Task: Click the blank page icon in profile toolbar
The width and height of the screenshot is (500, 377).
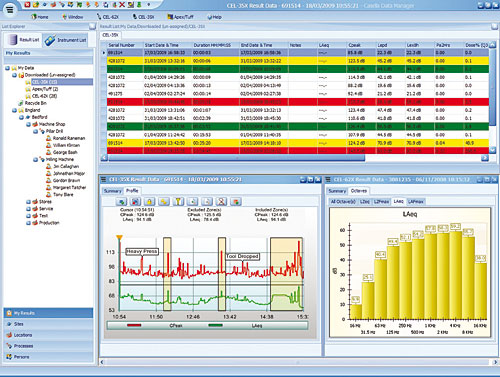Action: pyautogui.click(x=207, y=201)
